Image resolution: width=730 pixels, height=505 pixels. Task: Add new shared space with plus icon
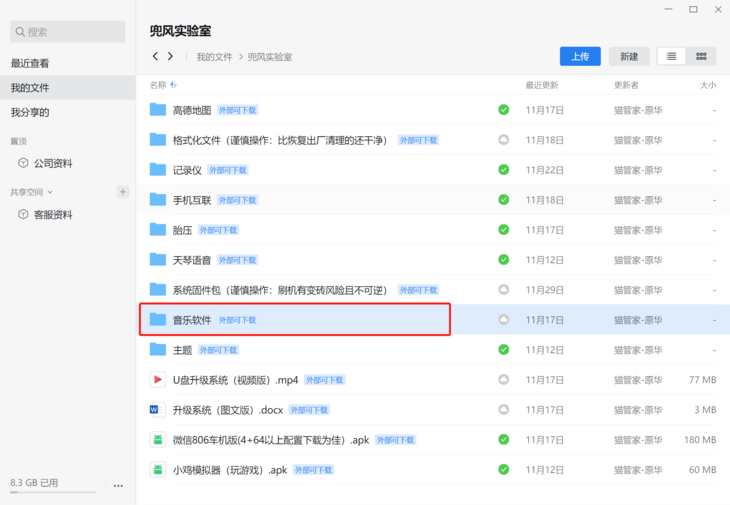(x=123, y=192)
